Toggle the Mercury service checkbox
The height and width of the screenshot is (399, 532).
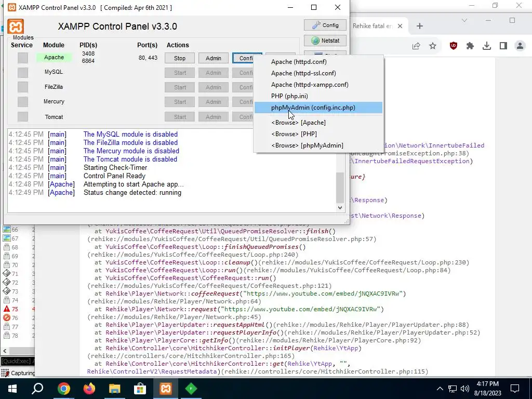click(x=23, y=101)
